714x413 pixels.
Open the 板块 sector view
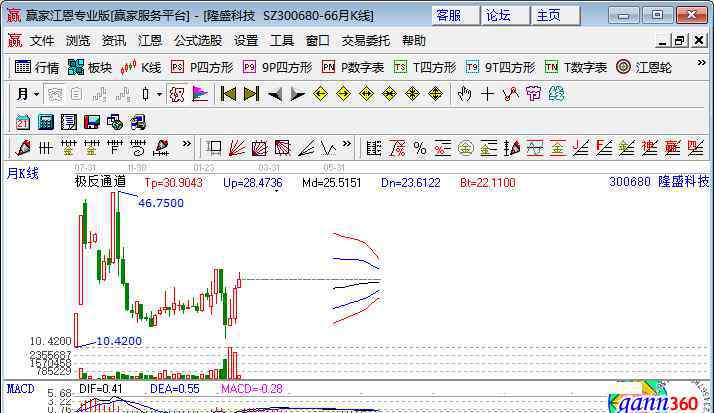click(90, 67)
